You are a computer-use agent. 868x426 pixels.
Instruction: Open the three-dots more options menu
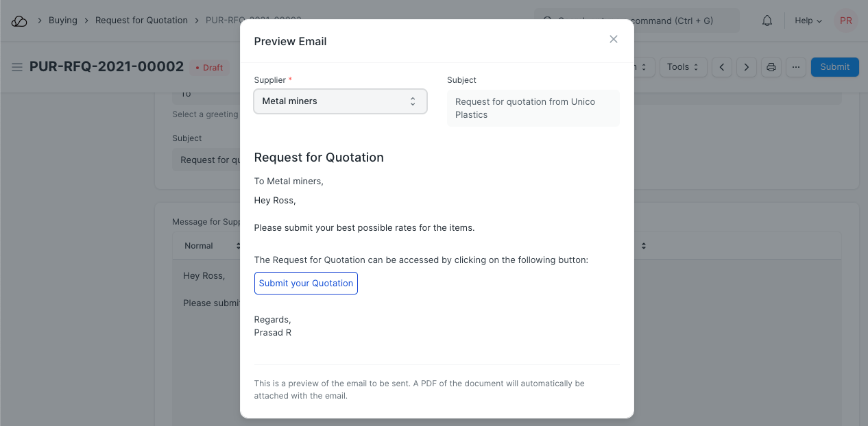pyautogui.click(x=795, y=67)
